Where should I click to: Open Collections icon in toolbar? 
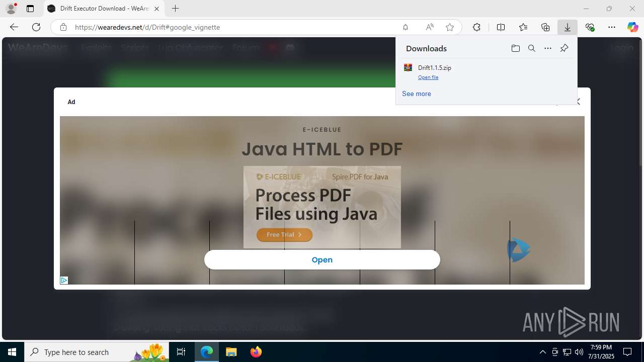(545, 27)
